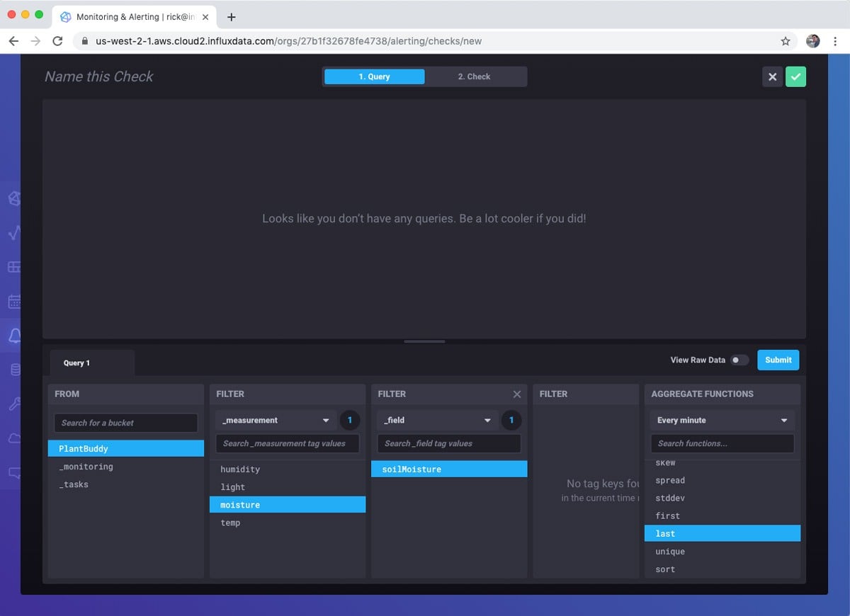Open the Dashboards sidebar icon
This screenshot has width=850, height=616.
14,267
